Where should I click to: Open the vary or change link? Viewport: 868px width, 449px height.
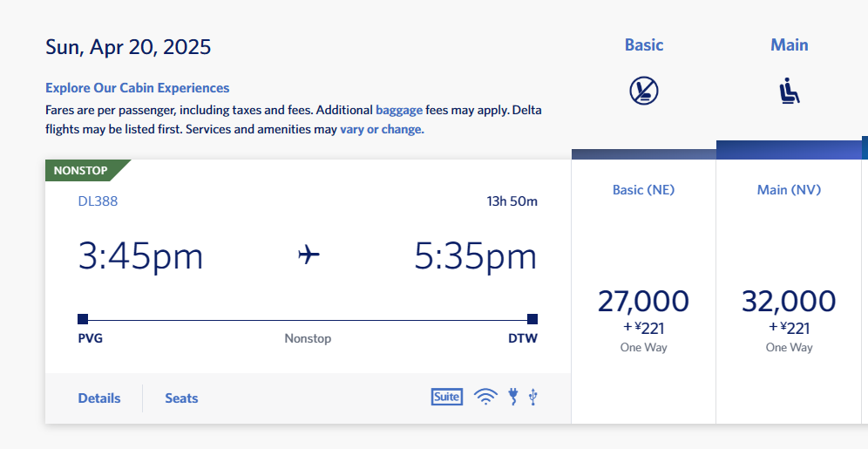[x=382, y=130]
